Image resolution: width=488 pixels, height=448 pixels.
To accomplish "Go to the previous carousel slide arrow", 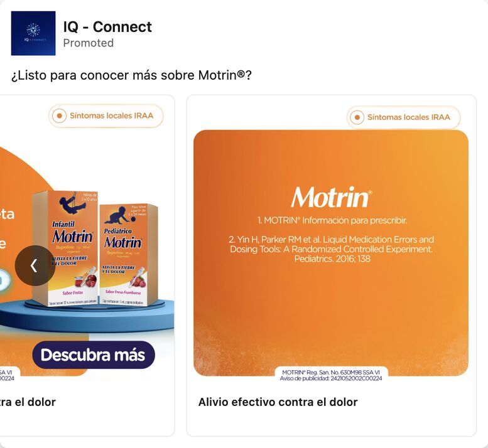I will coord(35,265).
